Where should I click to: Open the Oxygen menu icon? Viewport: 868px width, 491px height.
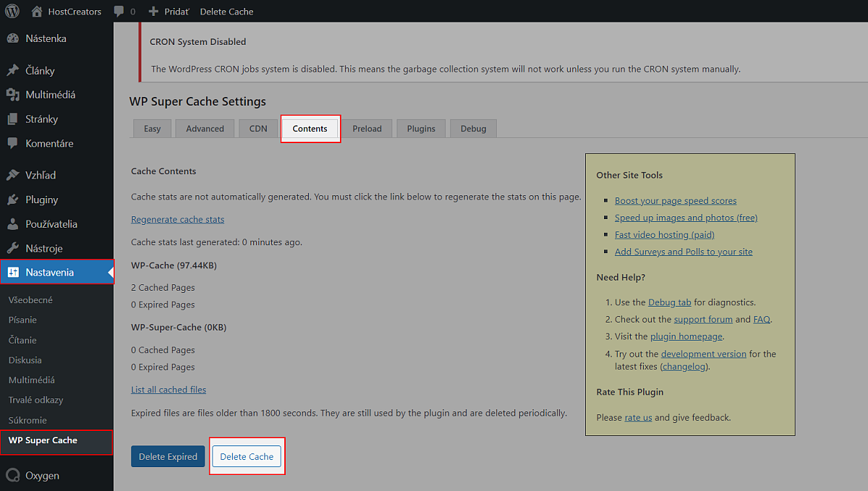(13, 476)
